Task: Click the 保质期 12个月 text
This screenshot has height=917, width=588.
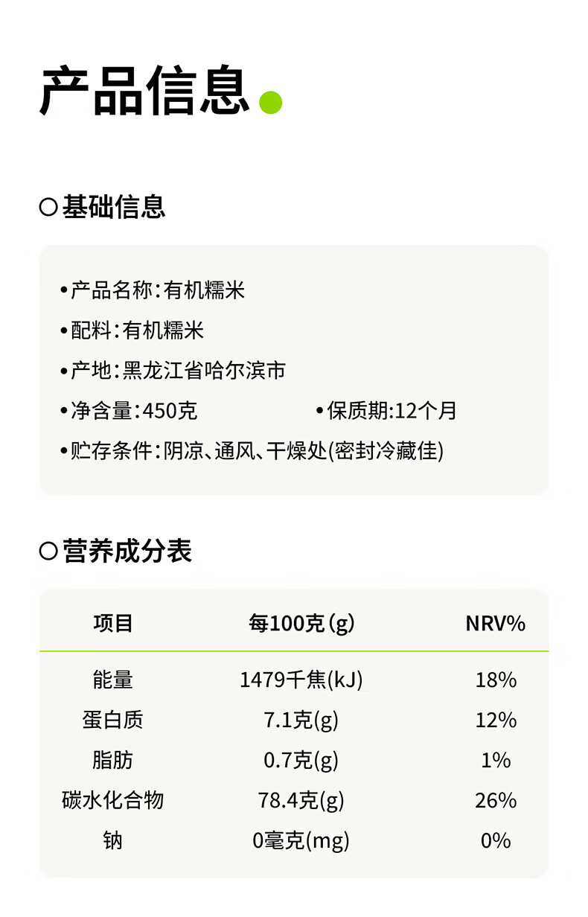Action: [x=387, y=410]
